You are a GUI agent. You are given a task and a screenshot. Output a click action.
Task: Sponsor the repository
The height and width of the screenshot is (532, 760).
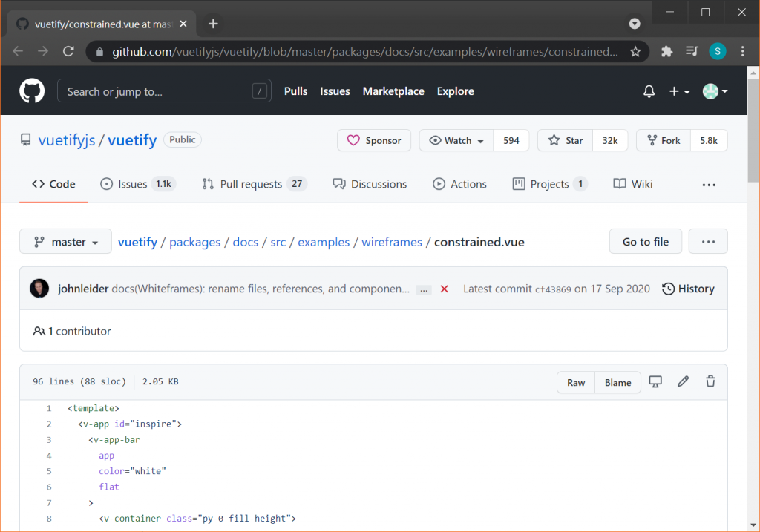coord(374,140)
